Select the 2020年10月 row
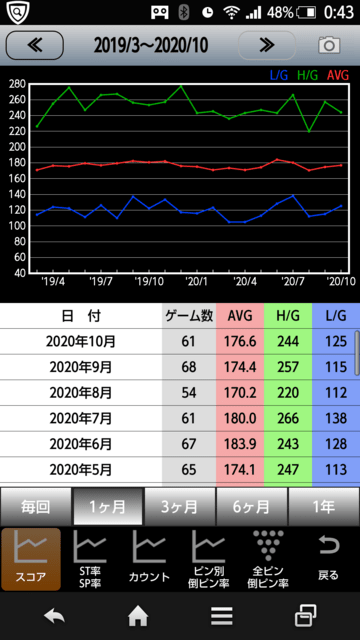The image size is (360, 640). coord(180,341)
